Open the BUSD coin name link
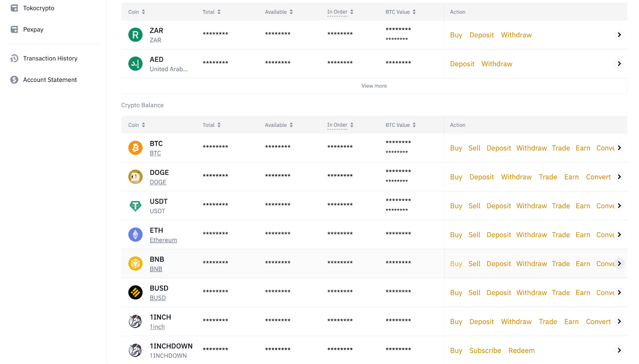The width and height of the screenshot is (639, 364). click(x=158, y=298)
